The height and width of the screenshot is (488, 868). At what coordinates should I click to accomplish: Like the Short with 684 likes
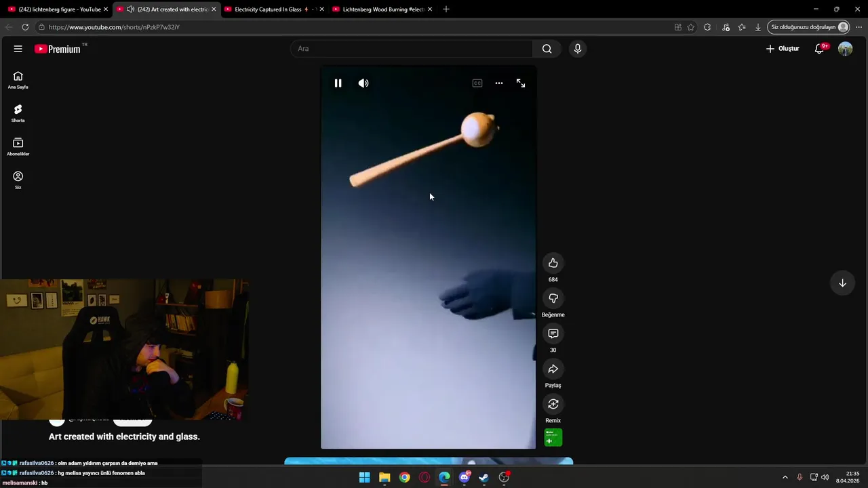553,263
